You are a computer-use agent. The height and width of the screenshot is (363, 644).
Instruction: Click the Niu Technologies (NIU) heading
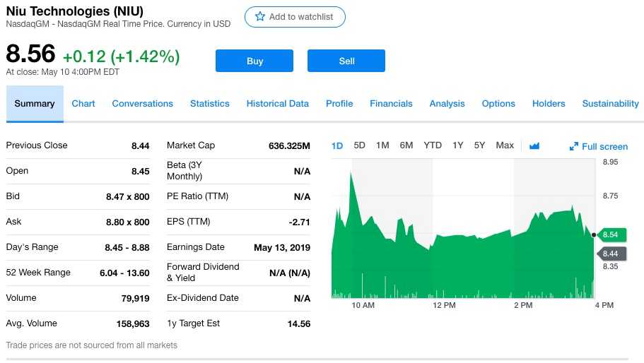(75, 11)
